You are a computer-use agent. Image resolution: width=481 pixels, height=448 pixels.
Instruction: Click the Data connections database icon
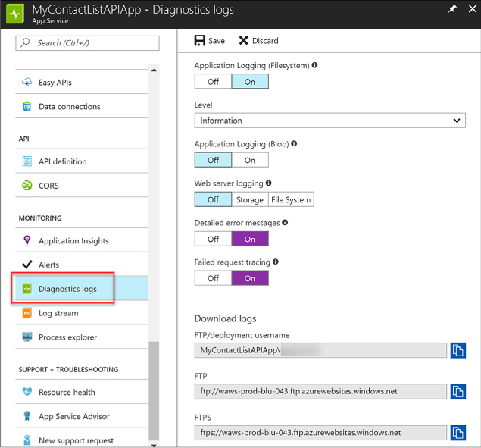pyautogui.click(x=27, y=106)
